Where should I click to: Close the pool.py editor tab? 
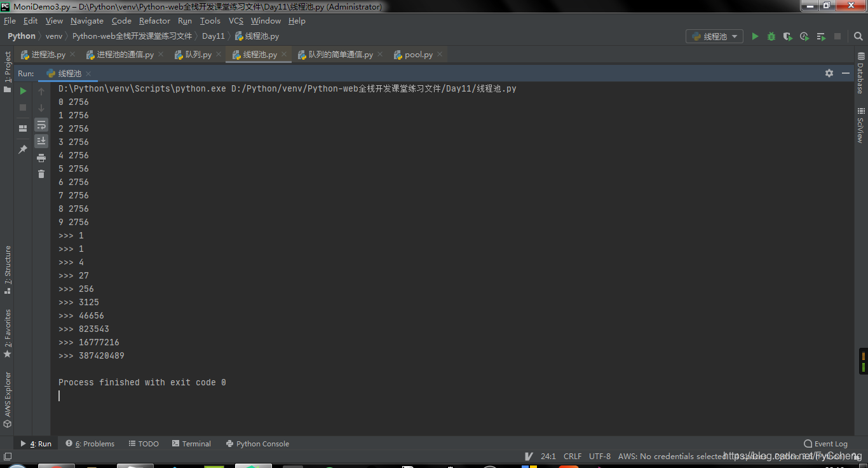point(440,55)
